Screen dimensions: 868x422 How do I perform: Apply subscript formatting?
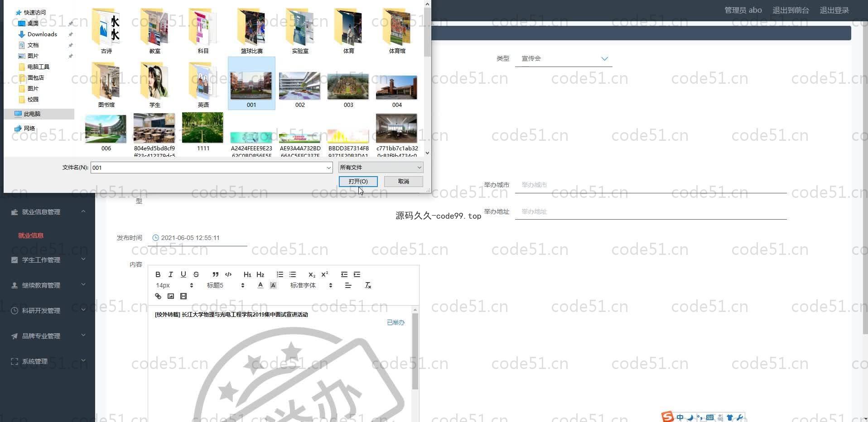click(x=312, y=274)
